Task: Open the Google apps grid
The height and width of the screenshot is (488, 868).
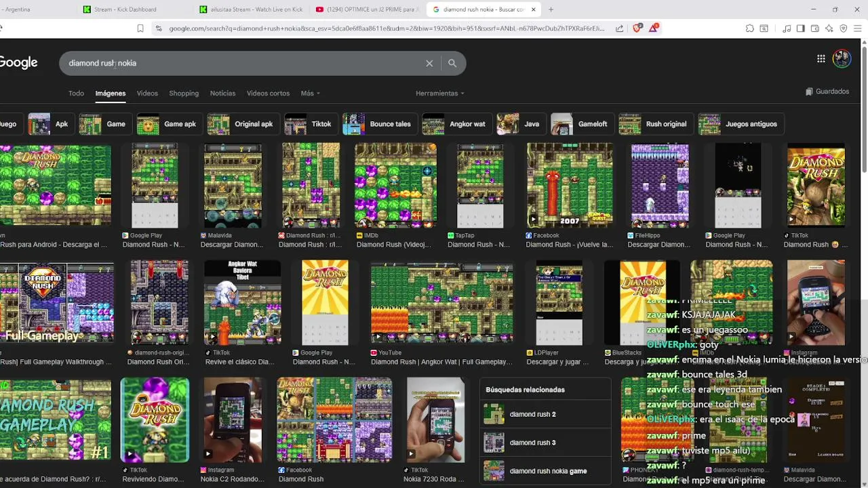Action: [821, 59]
